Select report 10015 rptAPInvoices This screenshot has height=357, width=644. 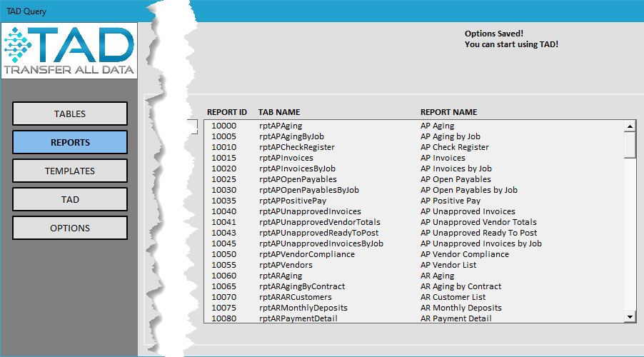coord(413,158)
